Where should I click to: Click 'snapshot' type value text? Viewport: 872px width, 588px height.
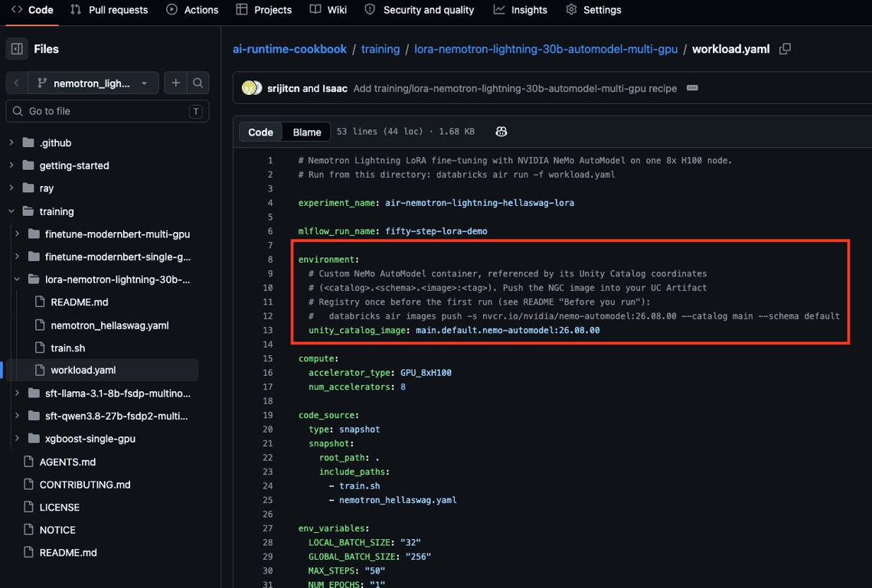click(360, 430)
